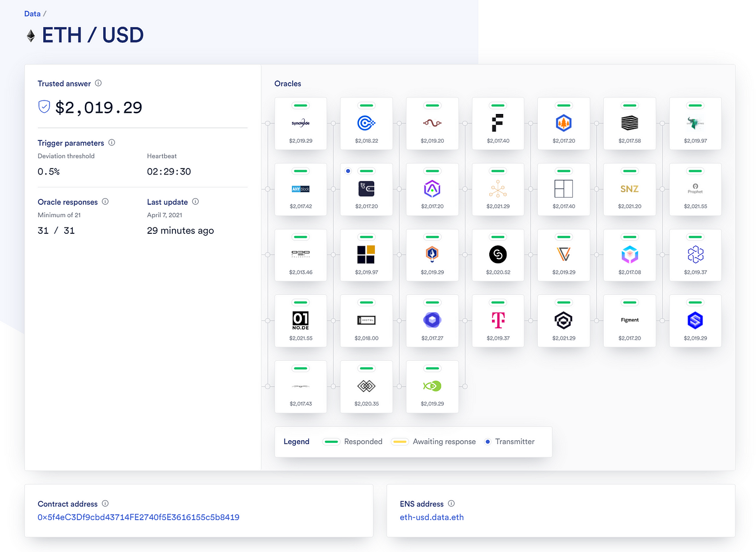This screenshot has width=756, height=552.
Task: Go to the Data breadcrumb link
Action: point(32,14)
